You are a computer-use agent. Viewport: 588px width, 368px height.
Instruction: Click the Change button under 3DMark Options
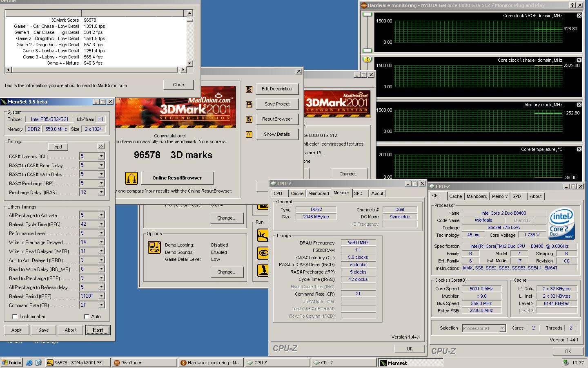tap(227, 272)
